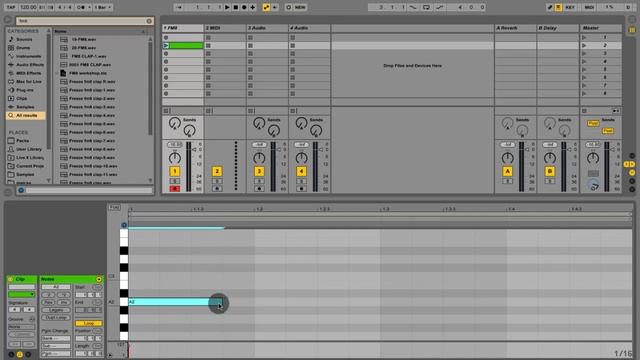Toggle the red arm button on track 1

tap(175, 189)
